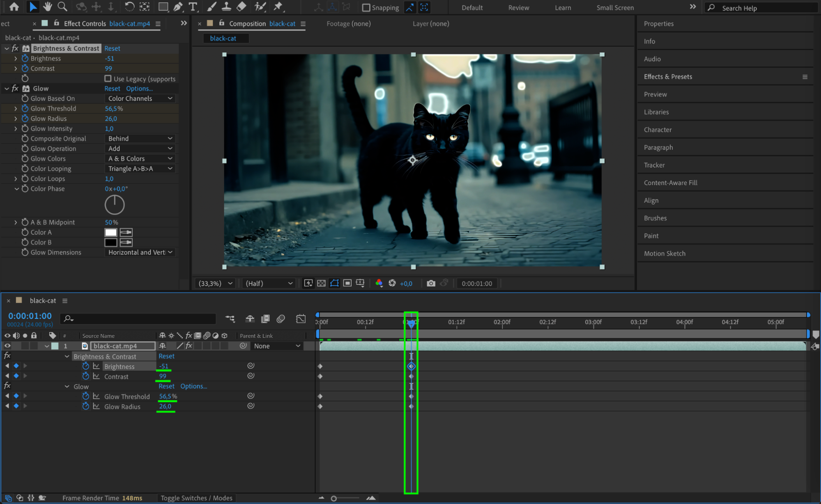Open the Effects & Presets panel
This screenshot has width=821, height=504.
[668, 77]
